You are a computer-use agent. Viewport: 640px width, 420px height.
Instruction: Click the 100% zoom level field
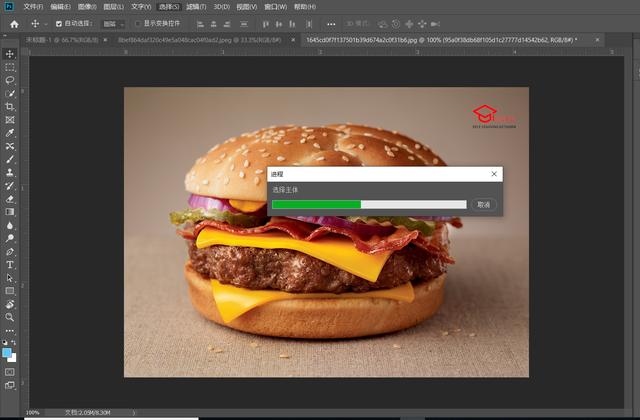tap(33, 413)
